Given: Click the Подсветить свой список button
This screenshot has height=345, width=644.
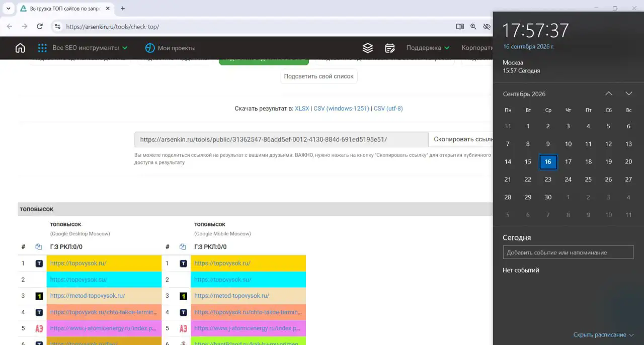Looking at the screenshot, I should (318, 76).
